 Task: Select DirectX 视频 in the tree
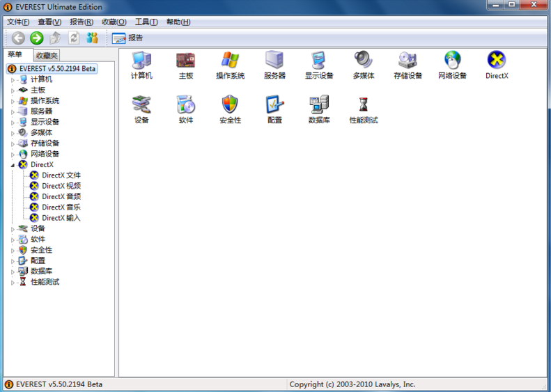[x=61, y=186]
